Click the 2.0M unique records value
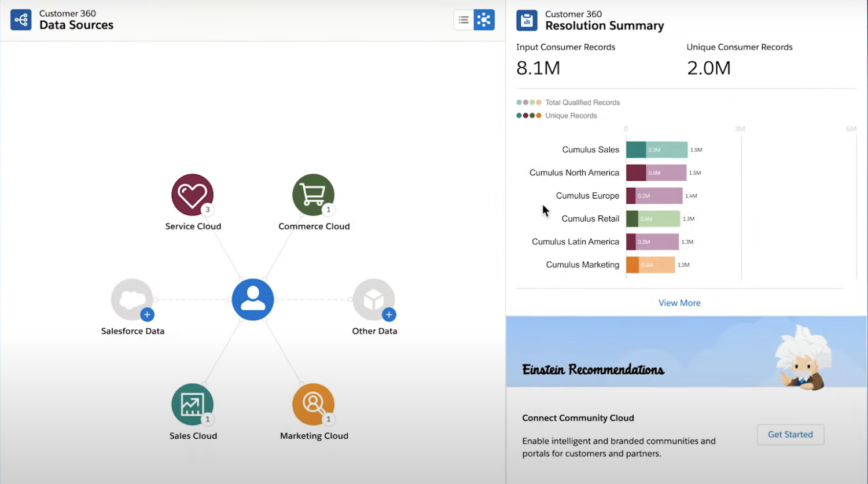This screenshot has width=868, height=484. click(x=709, y=68)
